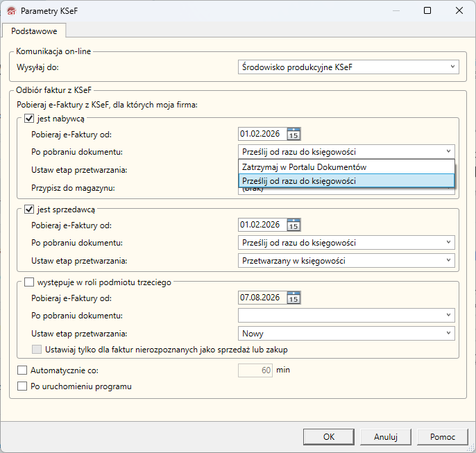
Task: Switch to the Podstawowe tab
Action: (x=34, y=31)
